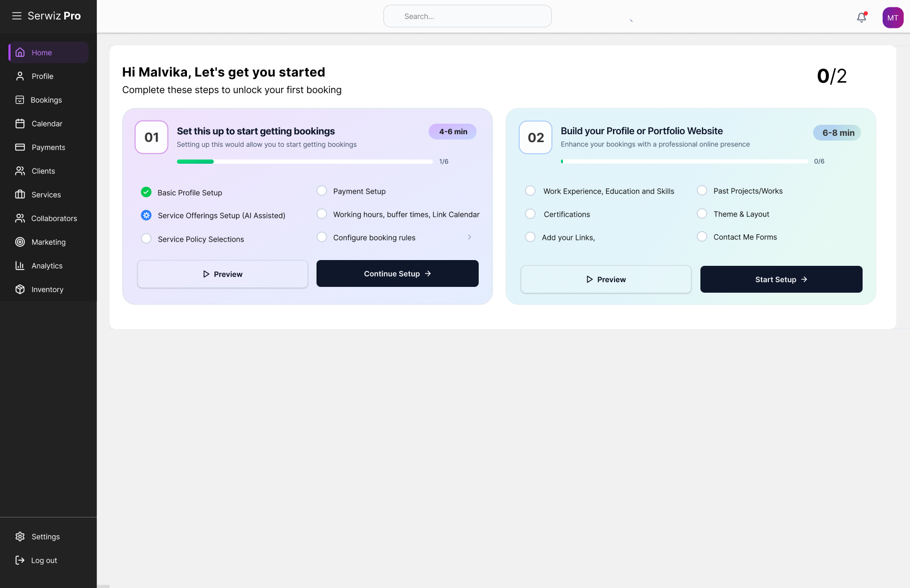Screen dimensions: 910x588
Task: Toggle the Theme & Layout option
Action: click(702, 213)
